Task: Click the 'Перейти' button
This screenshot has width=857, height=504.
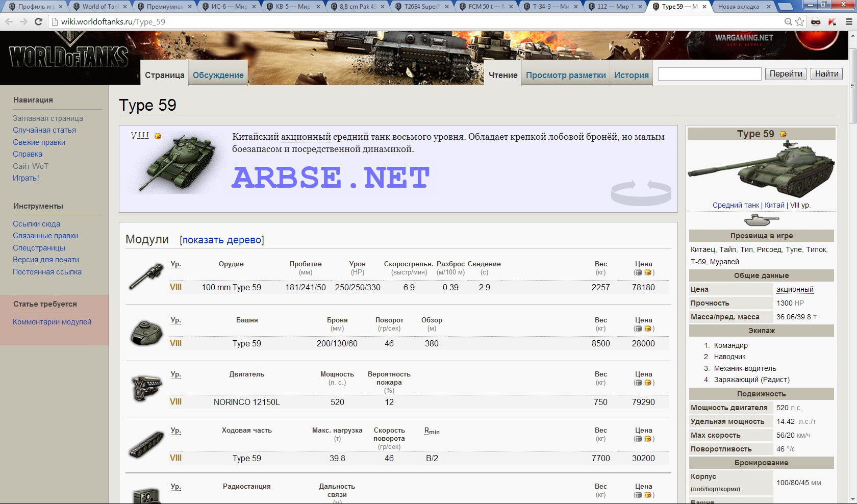Action: (786, 74)
